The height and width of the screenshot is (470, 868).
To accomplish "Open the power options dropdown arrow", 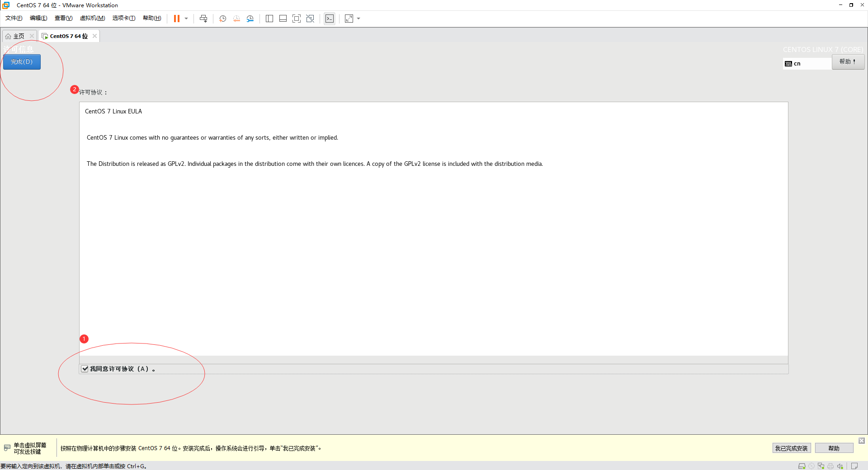I will [x=186, y=19].
